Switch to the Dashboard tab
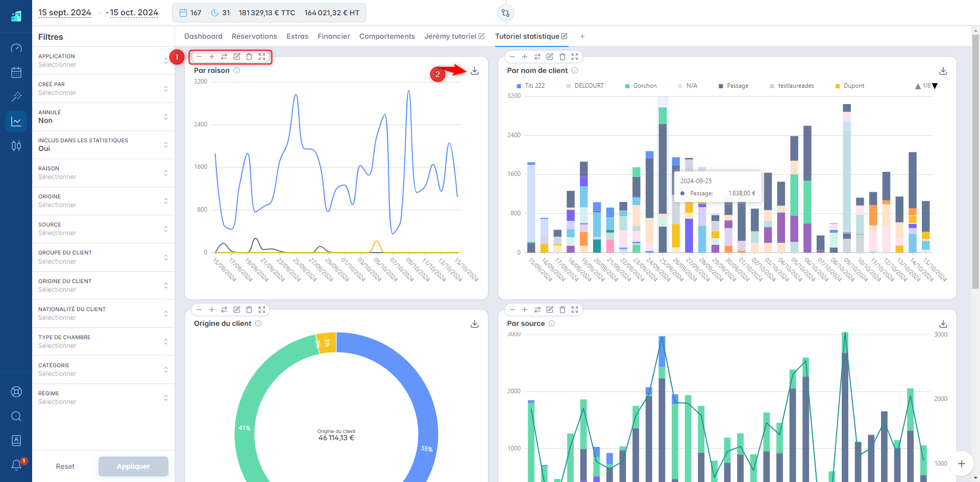980x482 pixels. click(x=203, y=36)
